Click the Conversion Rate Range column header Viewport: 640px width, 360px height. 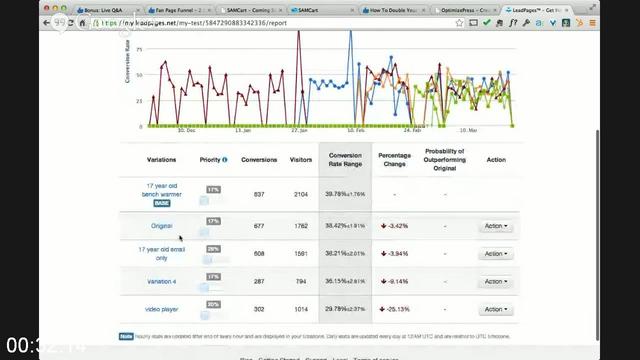pos(345,160)
